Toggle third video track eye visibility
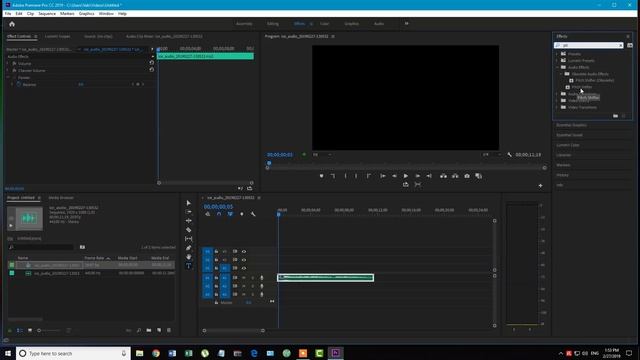The width and height of the screenshot is (640, 360). point(244,268)
